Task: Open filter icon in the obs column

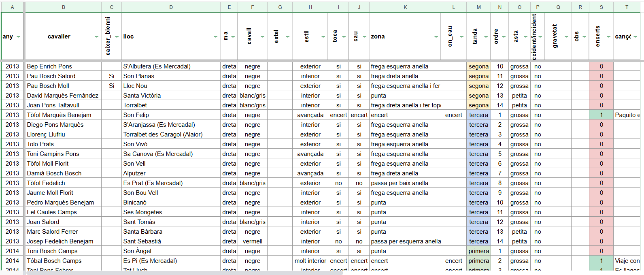Action: [584, 36]
